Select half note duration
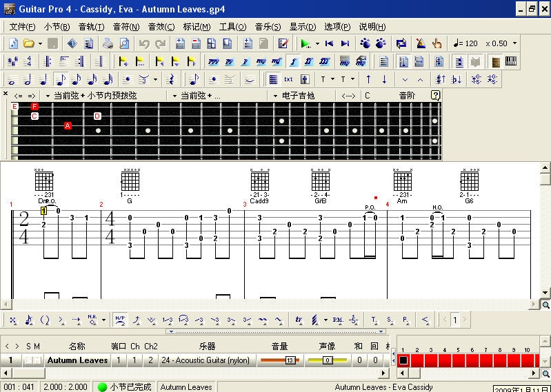Screen dimensions: 551x392 pyautogui.click(x=28, y=80)
